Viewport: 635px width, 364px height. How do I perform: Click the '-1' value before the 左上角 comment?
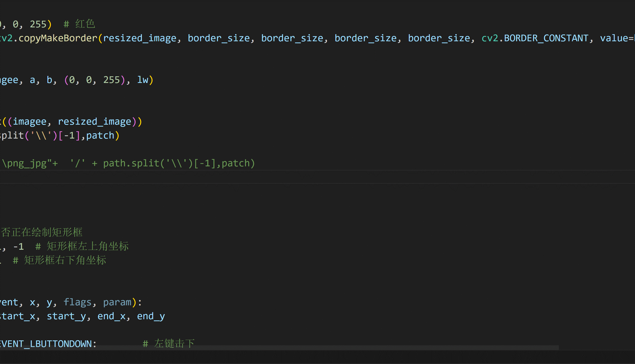coord(18,246)
